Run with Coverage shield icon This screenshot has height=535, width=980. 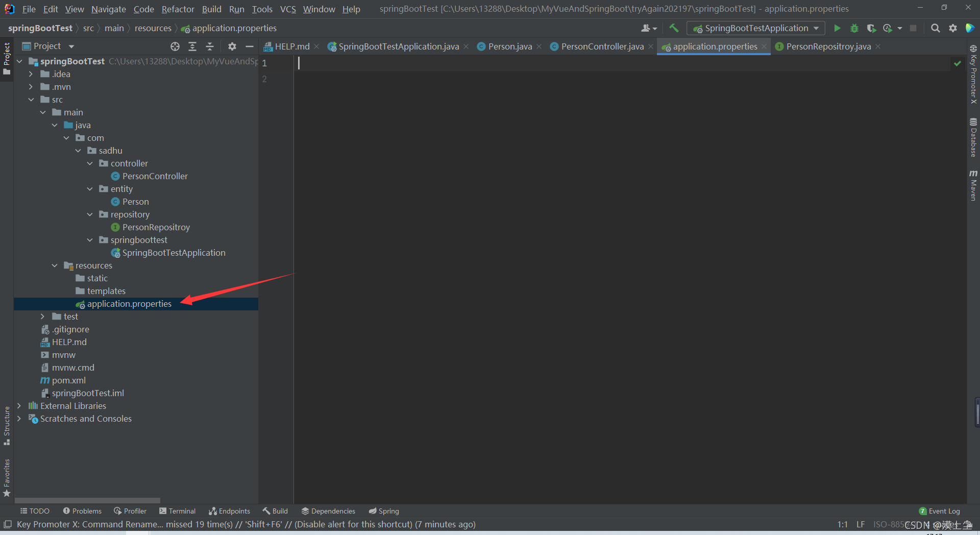pos(871,28)
